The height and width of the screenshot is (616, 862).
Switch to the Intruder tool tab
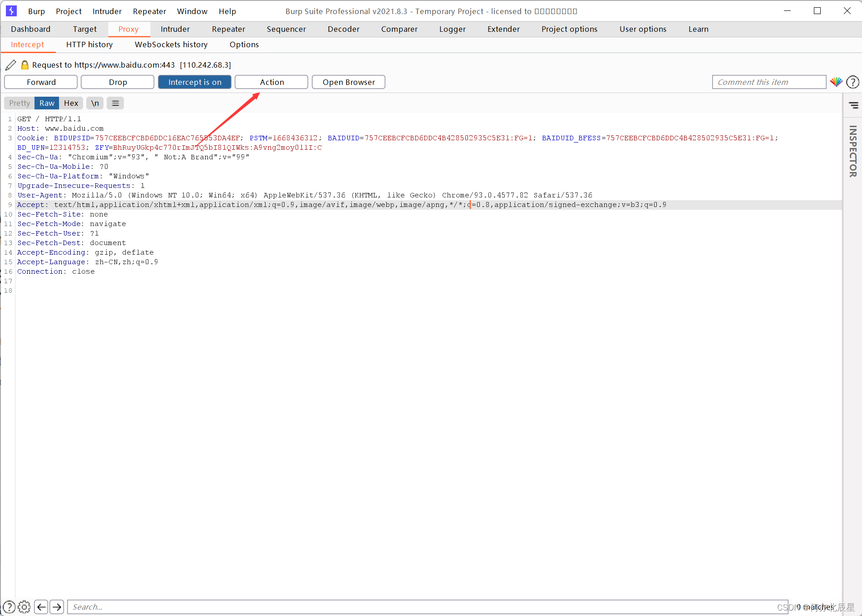(175, 29)
